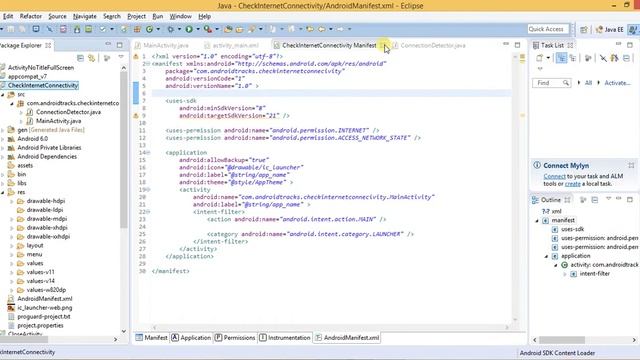Open the Run button dropdown arrow
The width and height of the screenshot is (640, 360).
198,29
